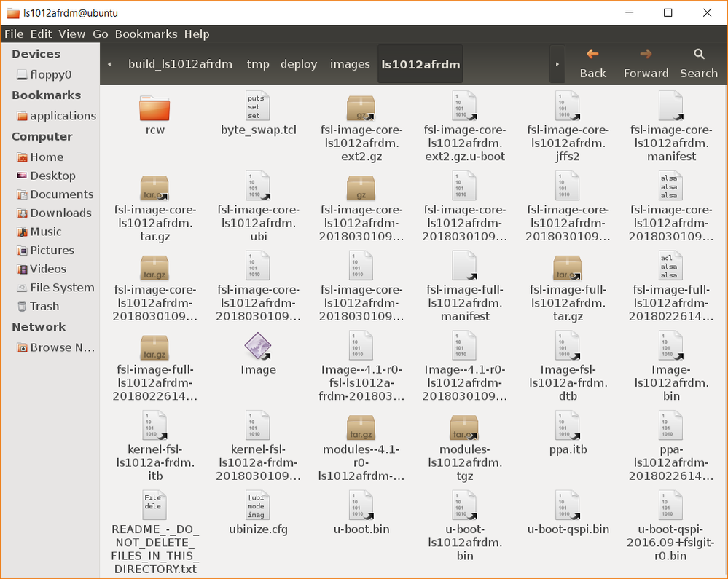The width and height of the screenshot is (728, 579).
Task: Select the byte_swap.tcl script icon
Action: pyautogui.click(x=257, y=106)
